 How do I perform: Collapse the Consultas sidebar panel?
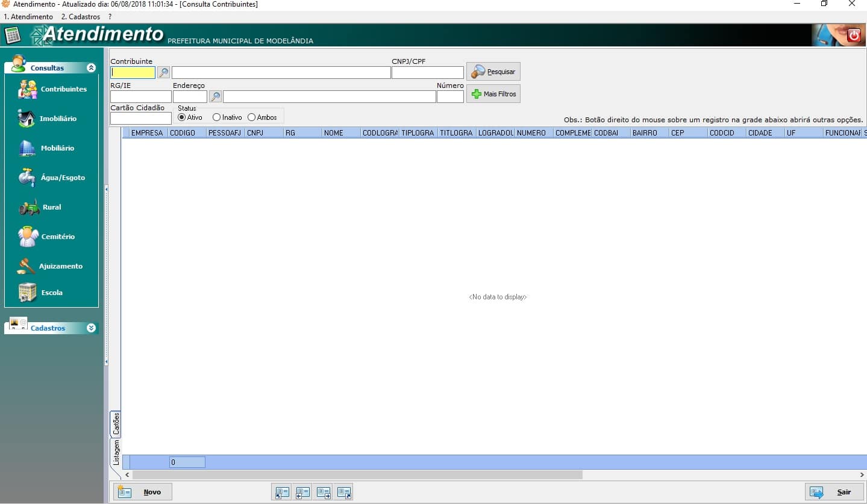91,68
